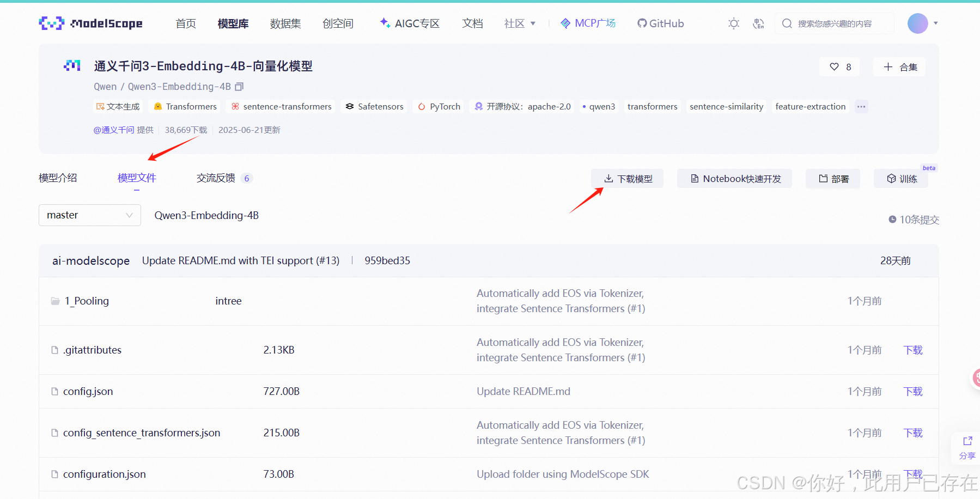Click the ellipsis more-tags button
The image size is (980, 499).
861,106
